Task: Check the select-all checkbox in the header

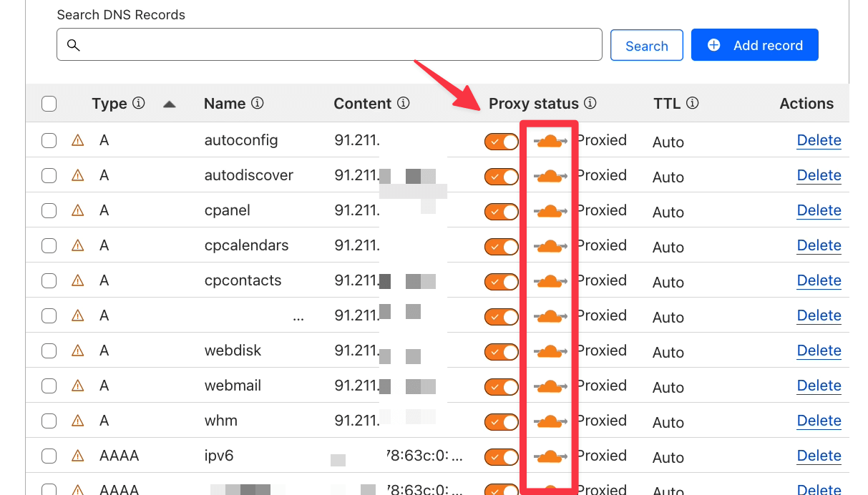Action: pyautogui.click(x=49, y=103)
